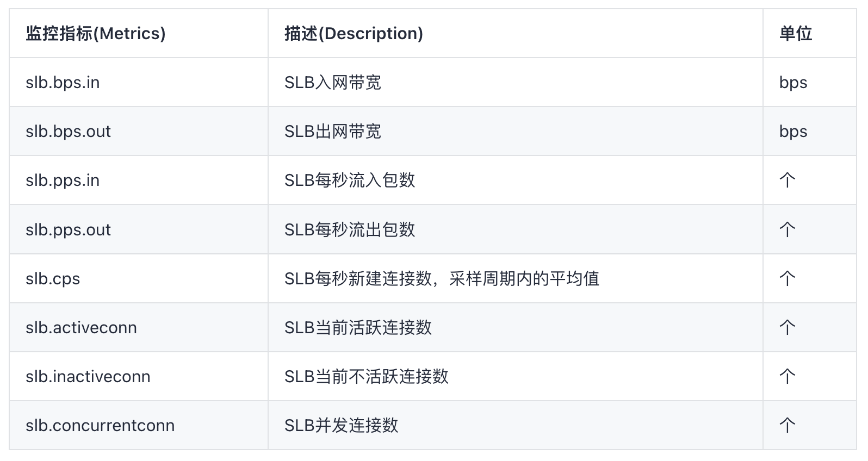868x461 pixels.
Task: Select the slb.bps.in metric cell
Action: (63, 83)
